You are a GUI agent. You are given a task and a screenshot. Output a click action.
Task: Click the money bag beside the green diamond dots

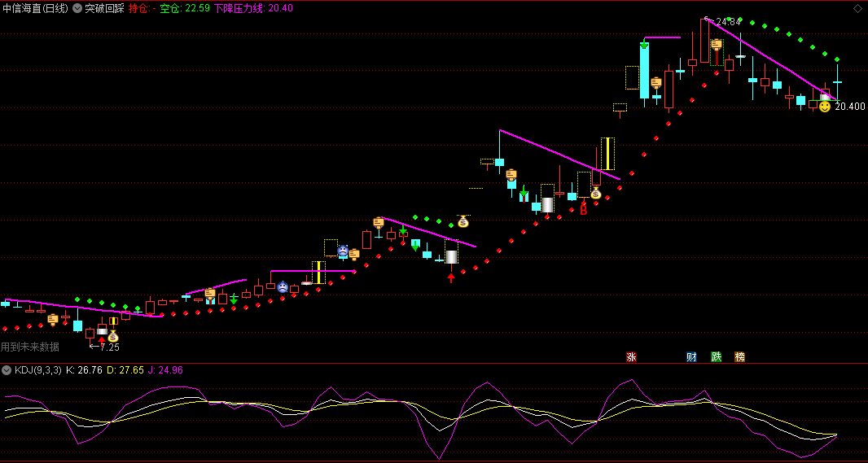462,222
